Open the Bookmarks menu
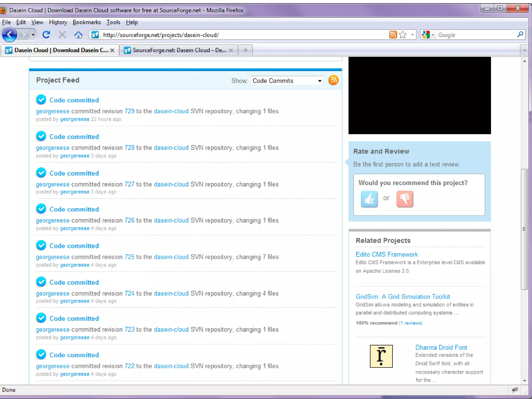The width and height of the screenshot is (532, 399). tap(87, 22)
